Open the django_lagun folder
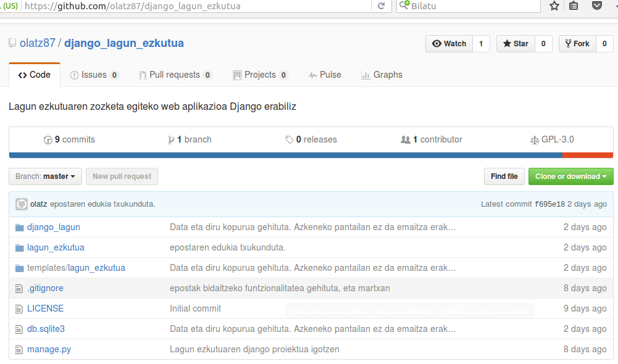Screen dimensions: 618x364 coord(54,227)
